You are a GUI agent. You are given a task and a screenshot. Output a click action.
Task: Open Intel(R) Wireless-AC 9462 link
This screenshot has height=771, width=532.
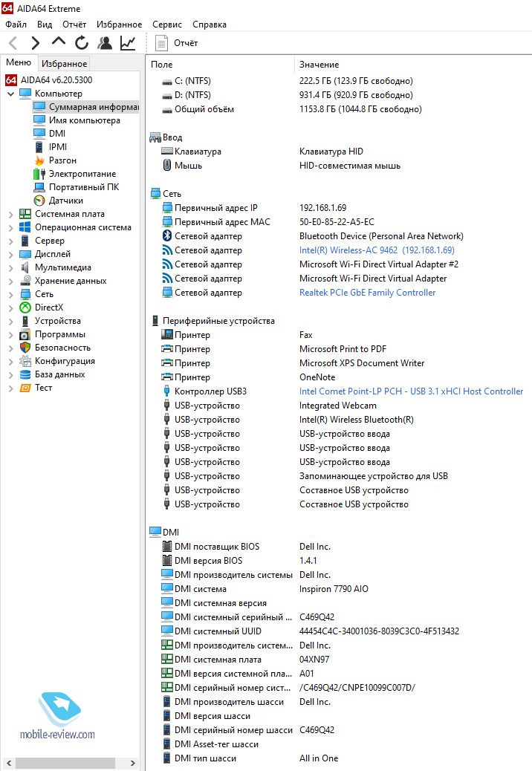tap(377, 250)
